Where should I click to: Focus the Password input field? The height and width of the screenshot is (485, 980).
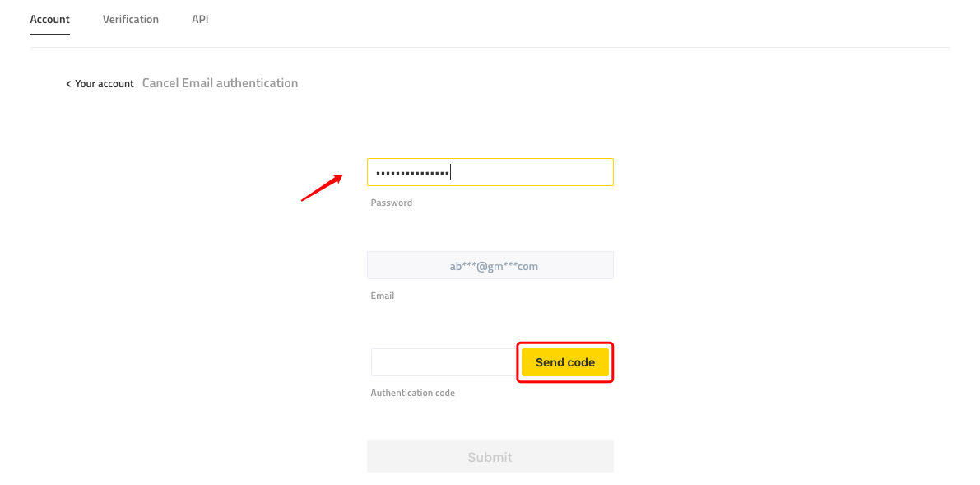[x=490, y=172]
